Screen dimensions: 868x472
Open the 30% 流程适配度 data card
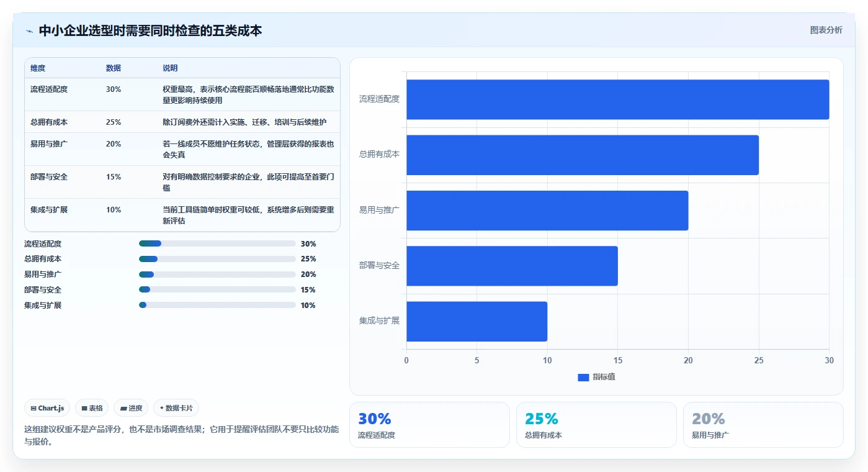pos(429,425)
